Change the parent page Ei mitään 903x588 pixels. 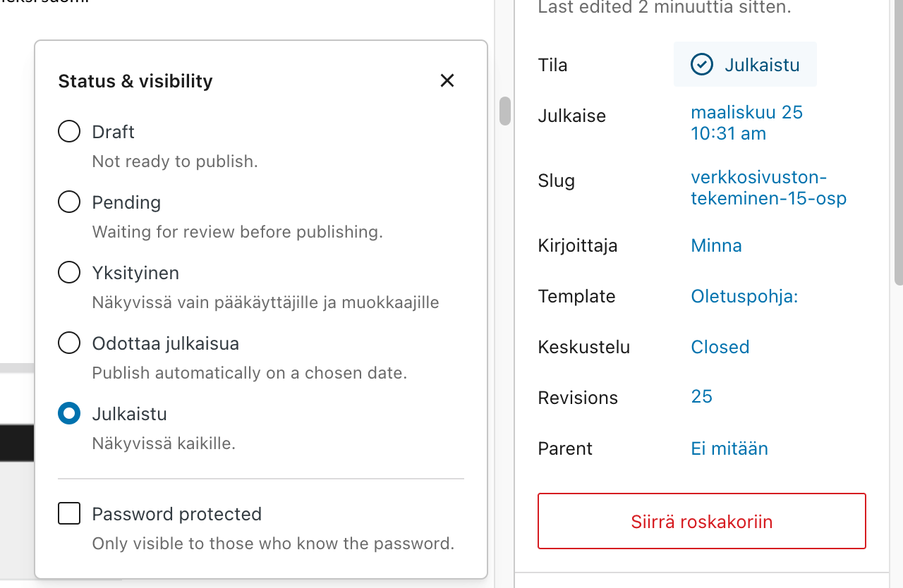click(x=729, y=448)
